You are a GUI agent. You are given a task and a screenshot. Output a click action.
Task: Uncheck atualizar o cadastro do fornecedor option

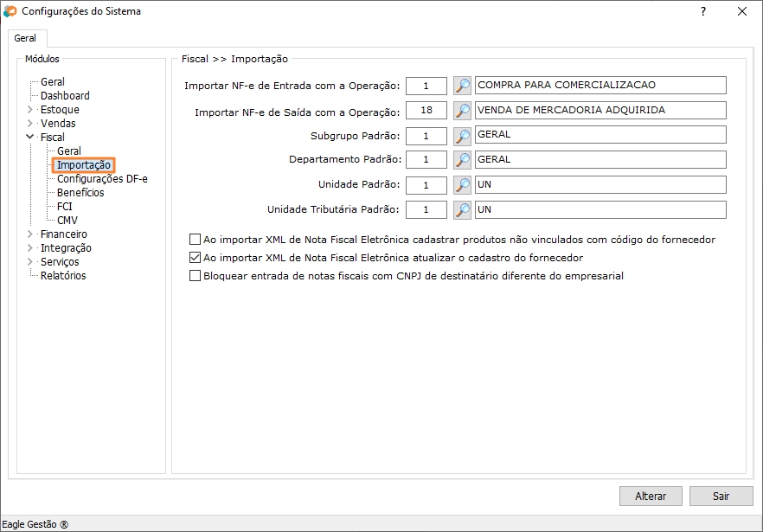[195, 258]
